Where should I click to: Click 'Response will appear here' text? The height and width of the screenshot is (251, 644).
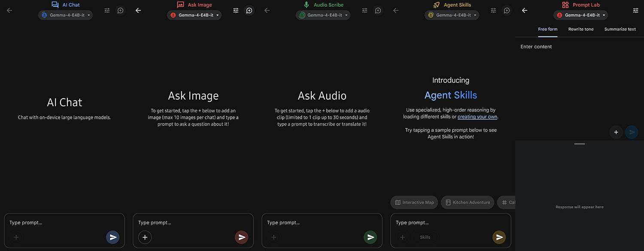tap(580, 207)
